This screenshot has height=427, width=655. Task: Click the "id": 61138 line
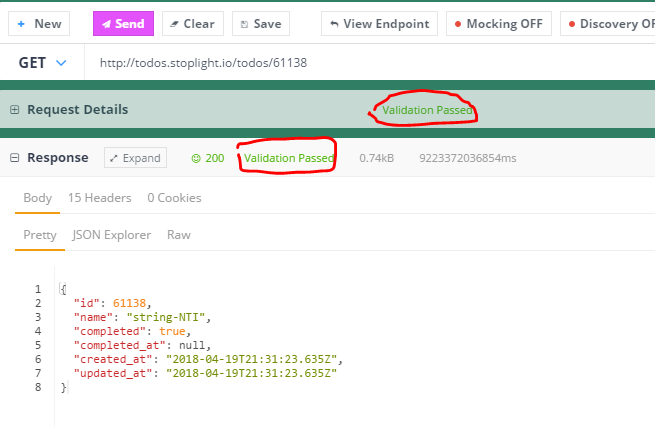click(112, 303)
